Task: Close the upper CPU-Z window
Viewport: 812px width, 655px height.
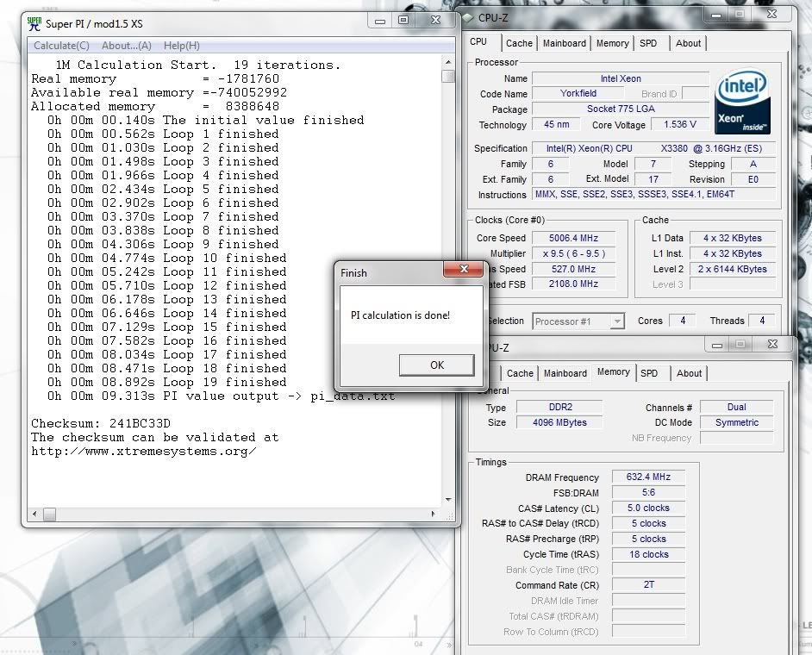Action: pos(771,15)
